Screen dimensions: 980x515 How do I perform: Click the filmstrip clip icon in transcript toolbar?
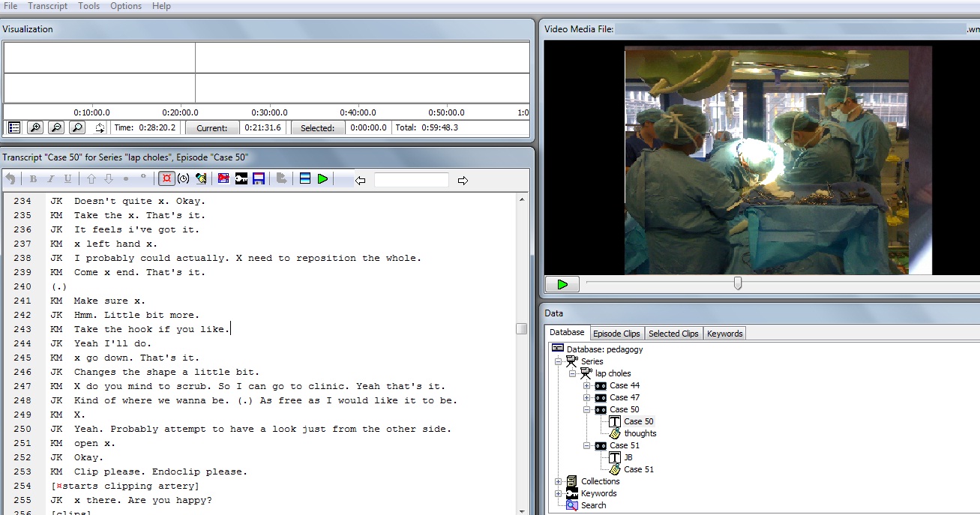pos(223,179)
